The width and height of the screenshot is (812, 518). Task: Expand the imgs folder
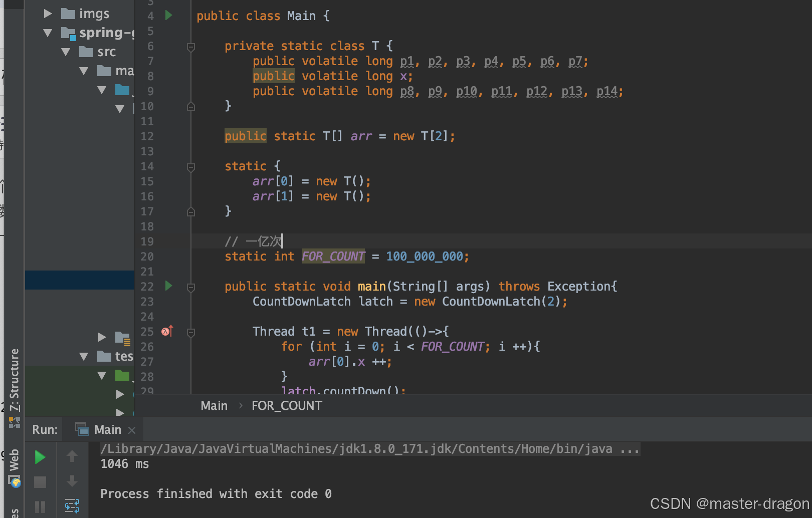click(x=48, y=14)
